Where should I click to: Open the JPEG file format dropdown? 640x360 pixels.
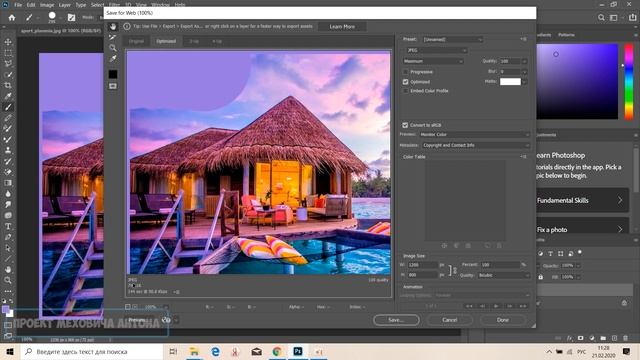tap(436, 50)
